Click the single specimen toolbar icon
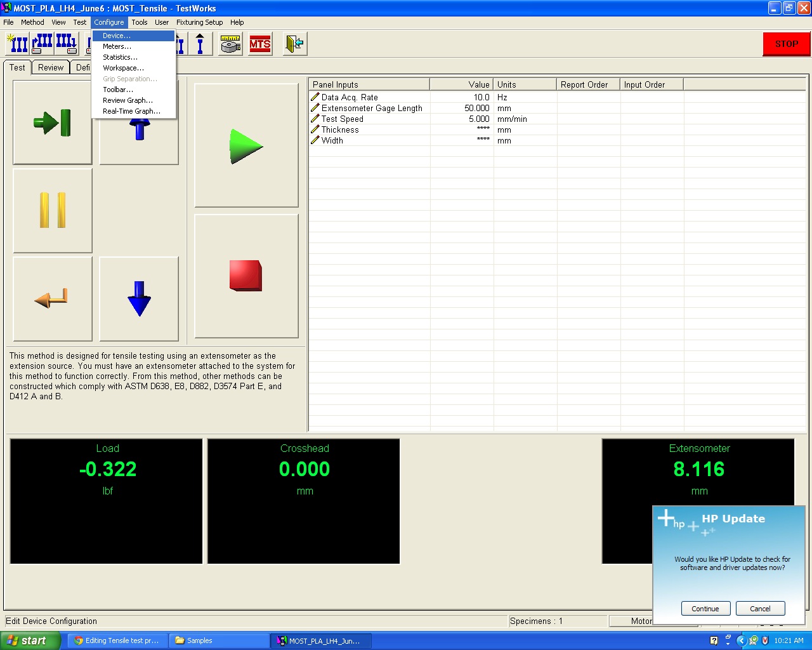 pos(200,44)
